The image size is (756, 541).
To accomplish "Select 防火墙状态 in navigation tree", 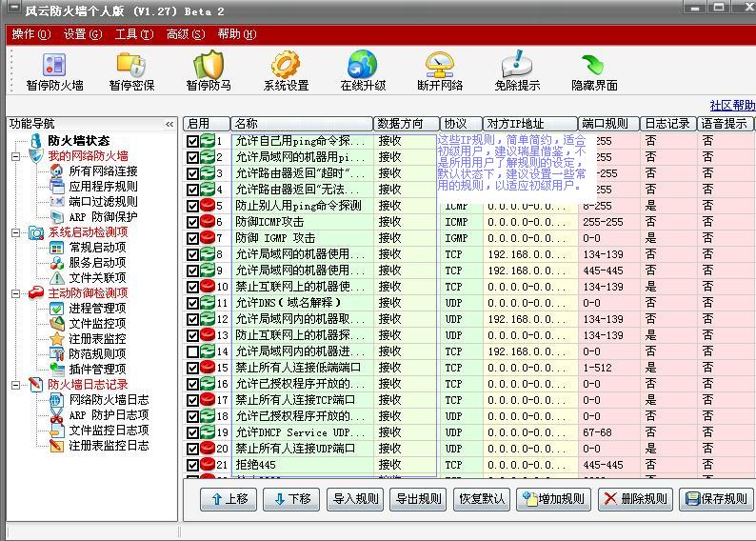I will tap(79, 141).
